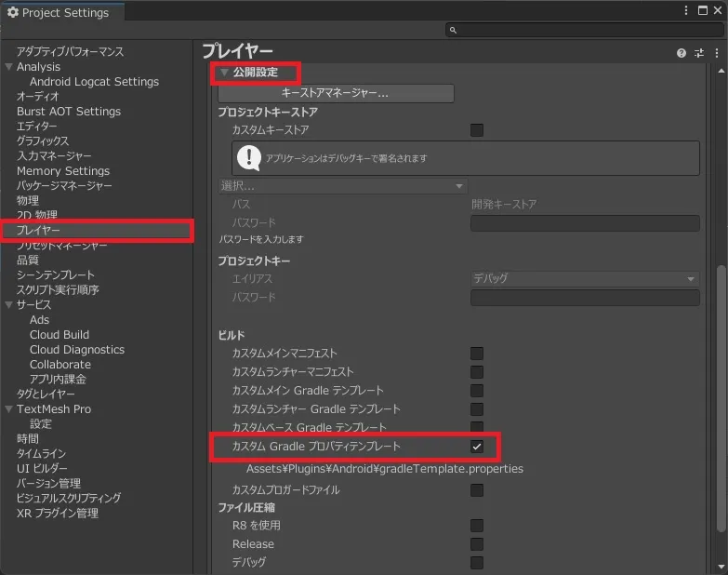Select 入力マネージャー settings
This screenshot has height=575, width=728.
pos(54,156)
